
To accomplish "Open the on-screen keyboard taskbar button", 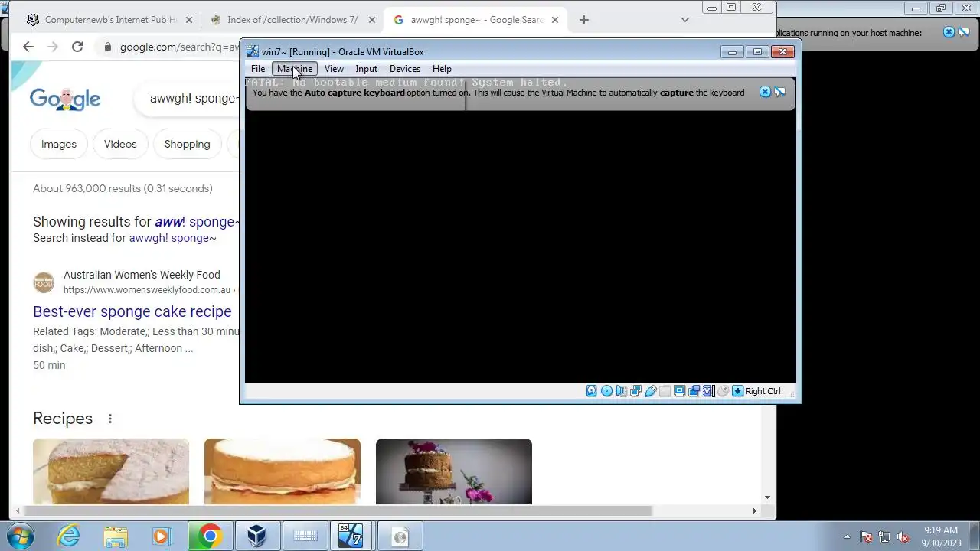I will (x=305, y=536).
